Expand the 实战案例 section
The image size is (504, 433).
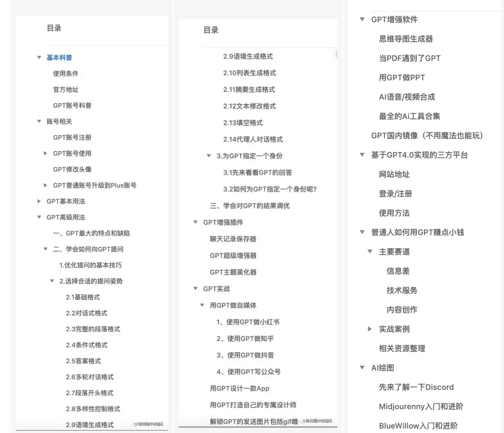click(x=370, y=329)
